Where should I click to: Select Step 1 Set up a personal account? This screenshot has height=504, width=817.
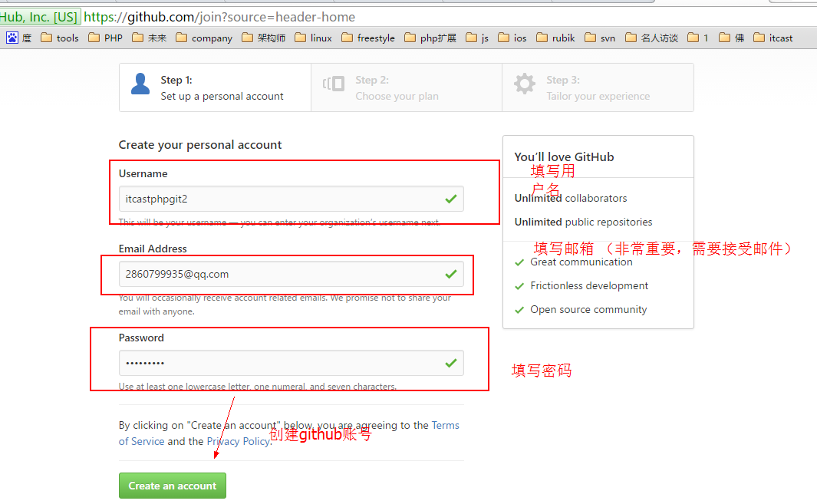216,87
